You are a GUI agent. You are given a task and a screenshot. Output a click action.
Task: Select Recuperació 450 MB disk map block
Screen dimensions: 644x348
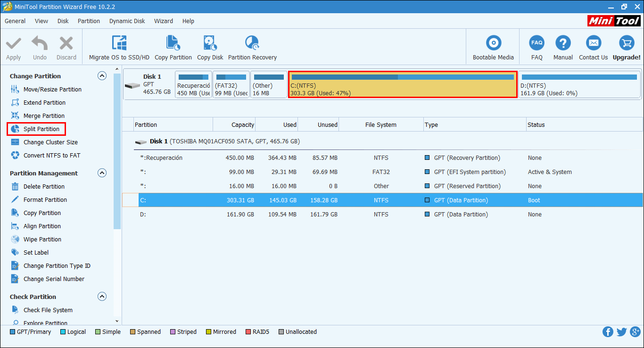point(193,85)
